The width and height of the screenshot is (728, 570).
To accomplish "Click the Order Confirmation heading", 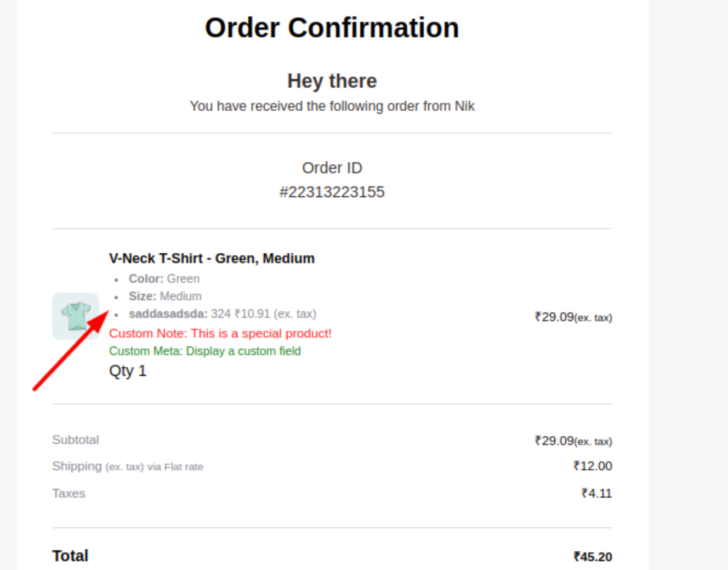I will tap(332, 27).
